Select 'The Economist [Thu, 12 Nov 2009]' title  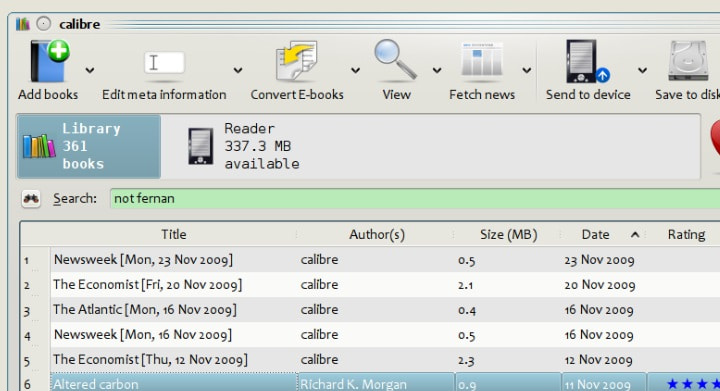(x=150, y=359)
